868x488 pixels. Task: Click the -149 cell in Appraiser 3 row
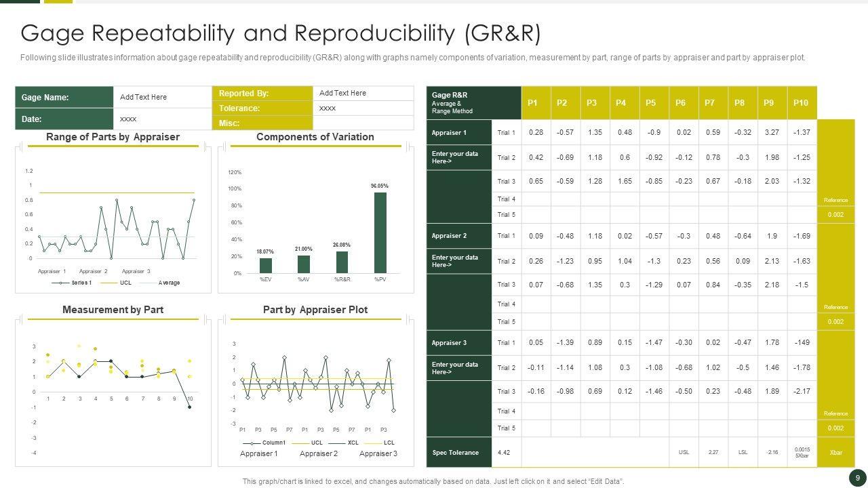pos(802,343)
